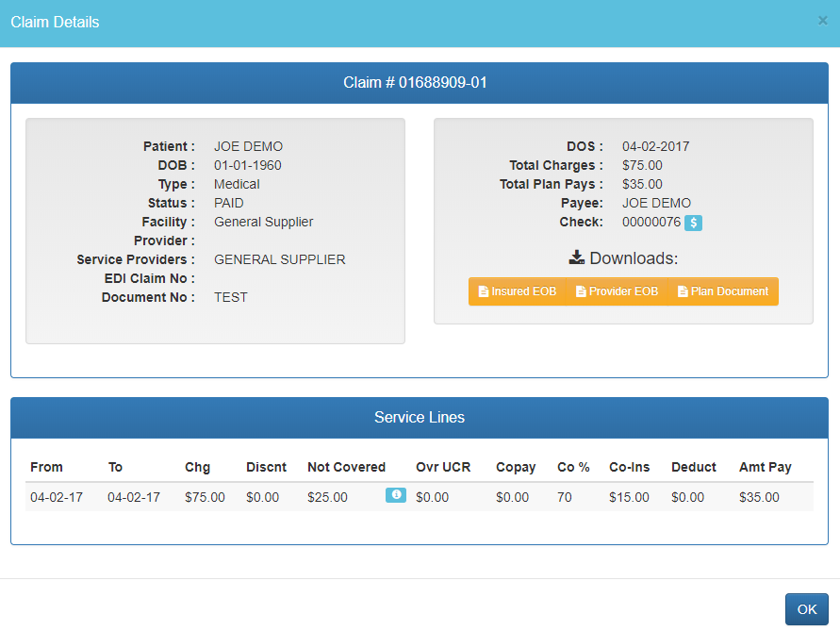This screenshot has height=631, width=840.
Task: Open the Plan Document download
Action: pyautogui.click(x=723, y=291)
